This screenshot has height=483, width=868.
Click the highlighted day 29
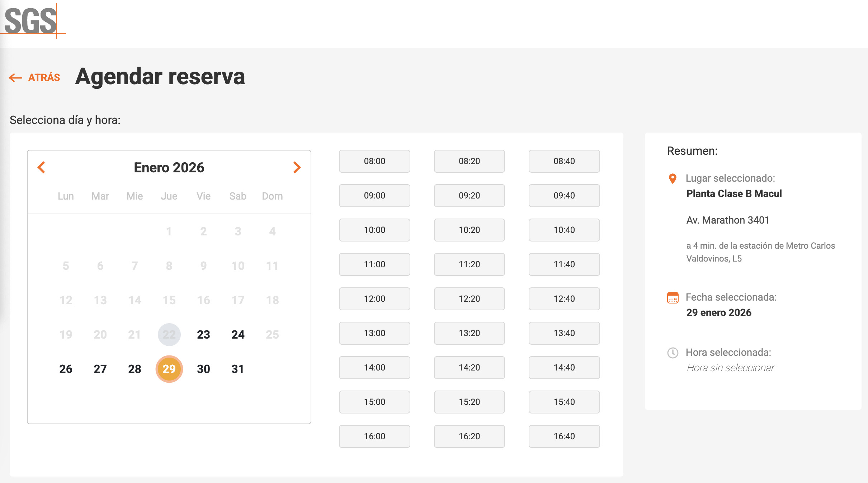point(169,369)
